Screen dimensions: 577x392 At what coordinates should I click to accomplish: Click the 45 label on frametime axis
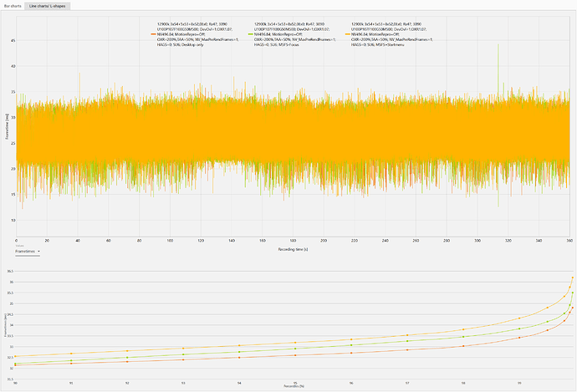(x=12, y=40)
